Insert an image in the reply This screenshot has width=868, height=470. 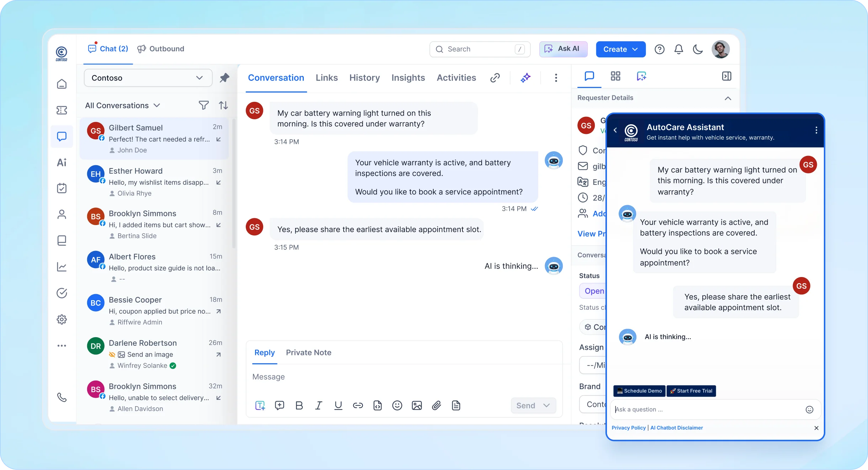417,406
